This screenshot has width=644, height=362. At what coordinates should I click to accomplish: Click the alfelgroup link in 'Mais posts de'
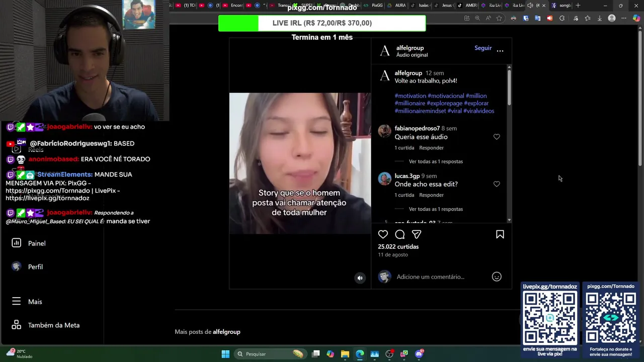coord(226,332)
